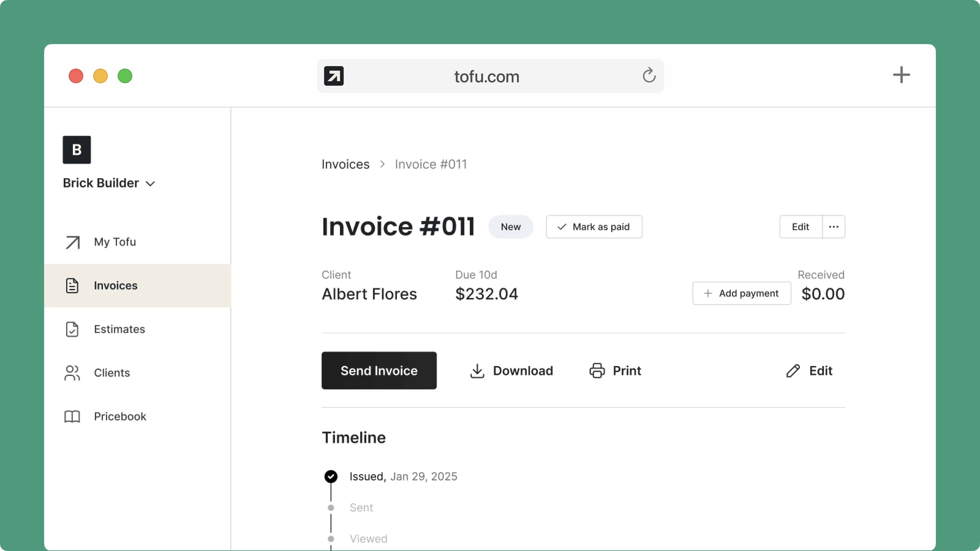The width and height of the screenshot is (980, 551).
Task: Click the Brick Builder B logo
Action: point(77,150)
